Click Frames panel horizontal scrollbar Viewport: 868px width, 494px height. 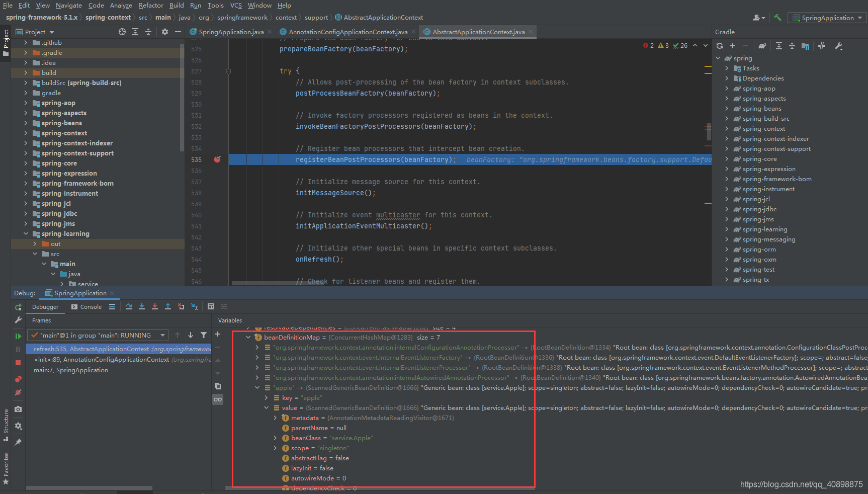[x=90, y=488]
